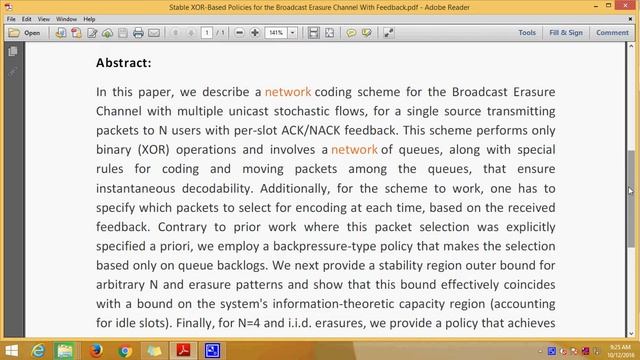Show attachments paperclip panel
Screen dimensions: 640x360
[x=13, y=72]
